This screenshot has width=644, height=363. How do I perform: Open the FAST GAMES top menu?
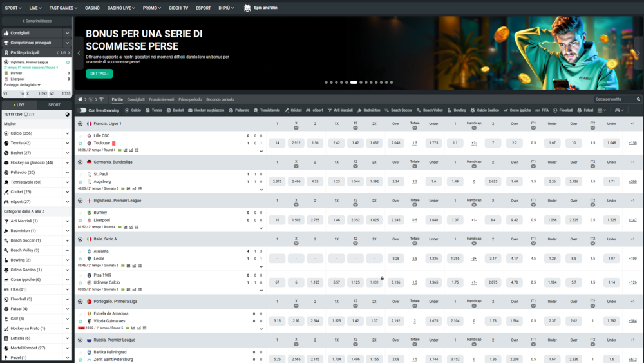pyautogui.click(x=63, y=8)
